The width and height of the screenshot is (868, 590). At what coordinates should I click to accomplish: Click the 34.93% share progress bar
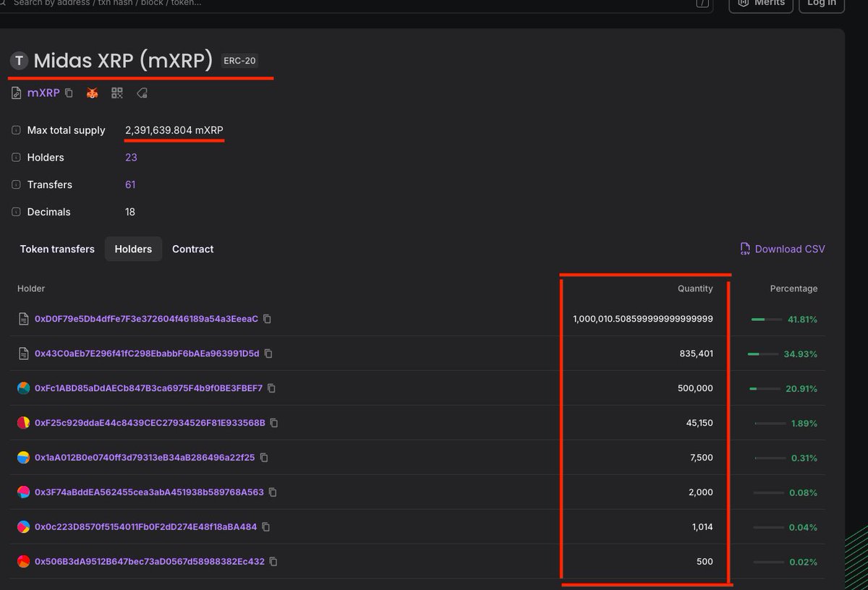(x=762, y=354)
